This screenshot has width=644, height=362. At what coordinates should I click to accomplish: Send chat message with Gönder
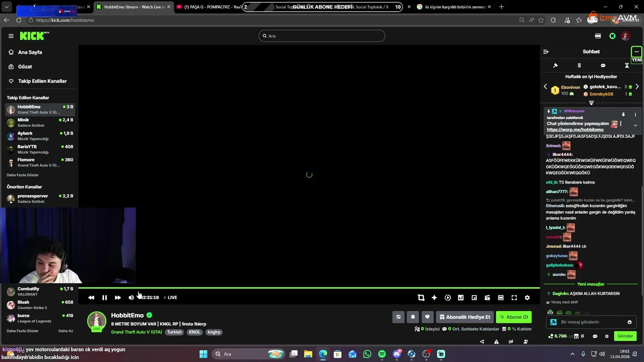point(625,336)
